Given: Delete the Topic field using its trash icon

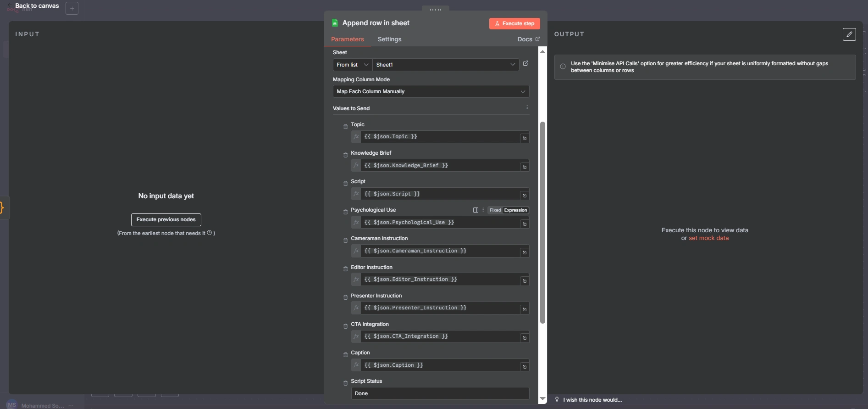Looking at the screenshot, I should (x=345, y=126).
